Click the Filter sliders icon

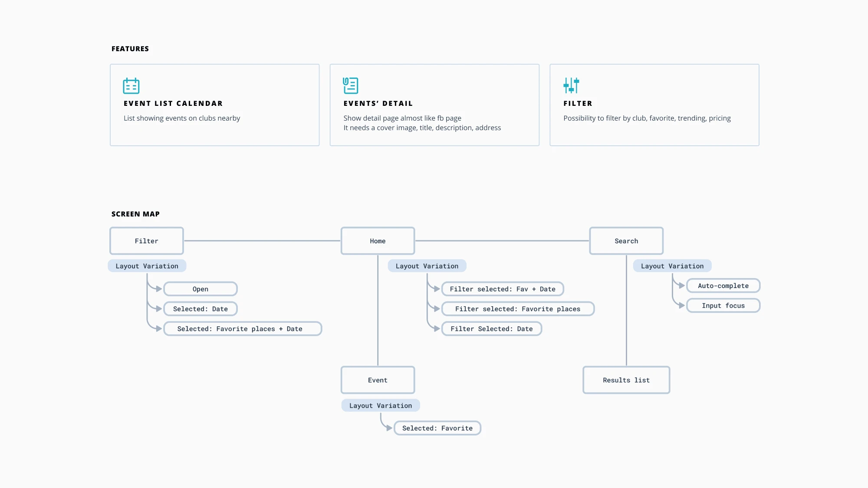coord(571,85)
